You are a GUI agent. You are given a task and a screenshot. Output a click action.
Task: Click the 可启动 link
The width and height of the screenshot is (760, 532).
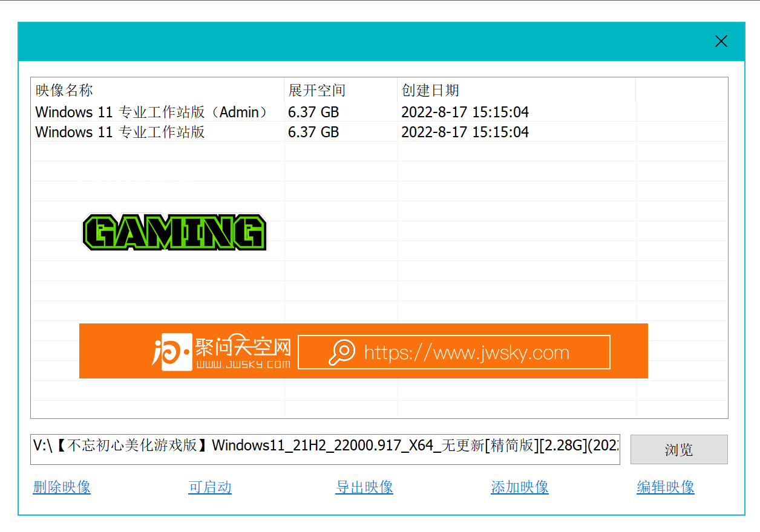click(x=210, y=487)
